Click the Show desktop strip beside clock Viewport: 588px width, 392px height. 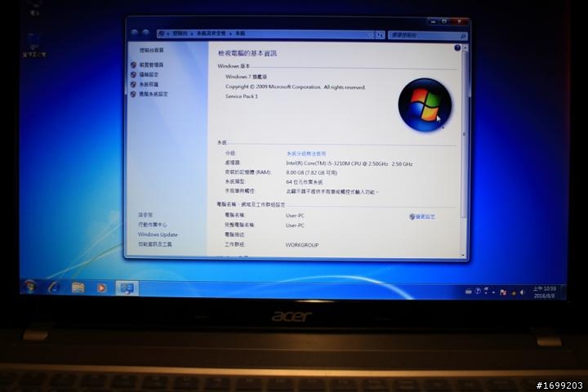(563, 292)
